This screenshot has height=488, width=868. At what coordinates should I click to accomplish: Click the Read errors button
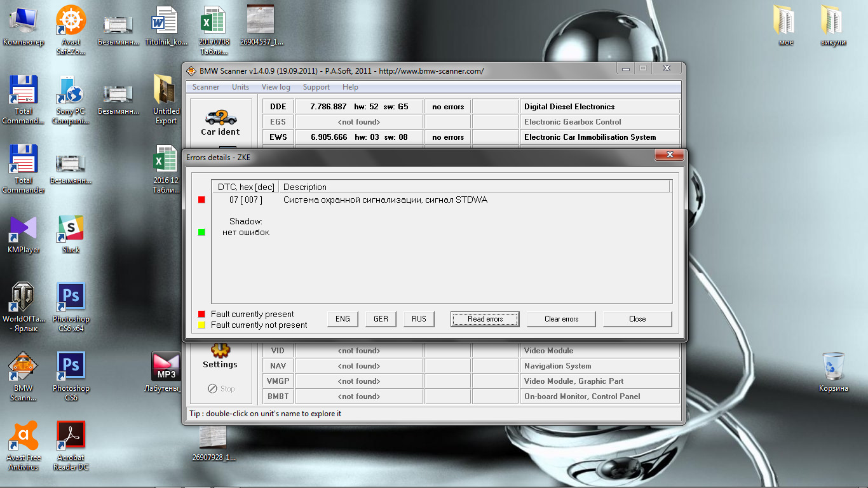coord(485,319)
